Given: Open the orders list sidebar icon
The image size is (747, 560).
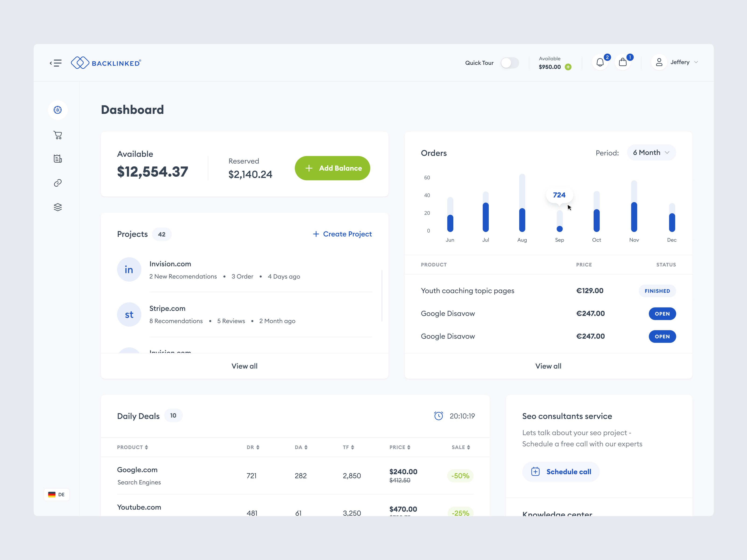Looking at the screenshot, I should (x=58, y=159).
